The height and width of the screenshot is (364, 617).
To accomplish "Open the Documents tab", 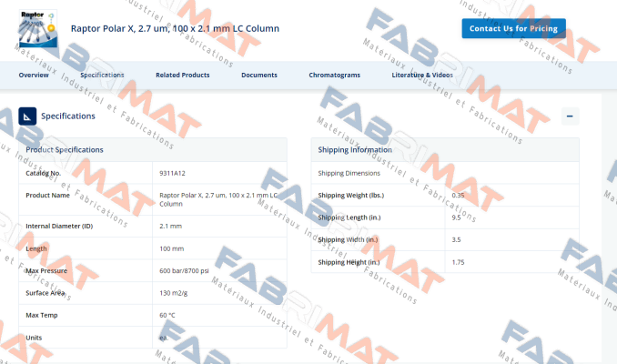I will point(259,76).
